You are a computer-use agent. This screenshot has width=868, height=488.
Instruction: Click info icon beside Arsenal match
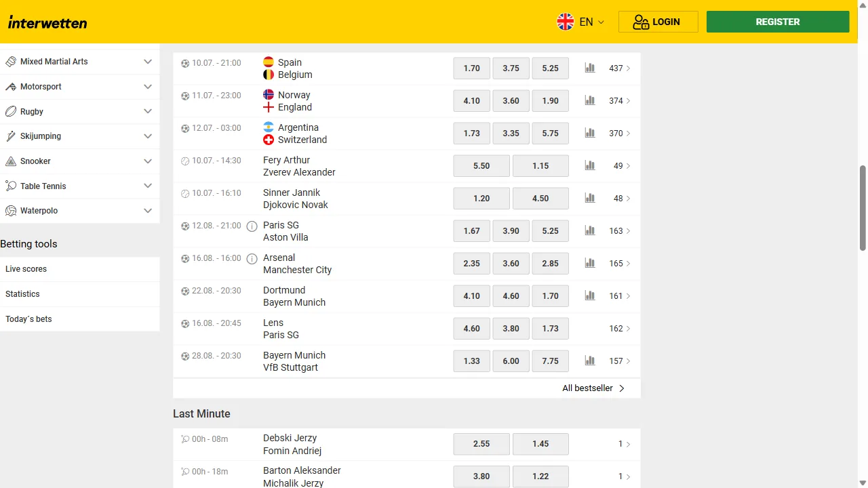[x=252, y=258]
